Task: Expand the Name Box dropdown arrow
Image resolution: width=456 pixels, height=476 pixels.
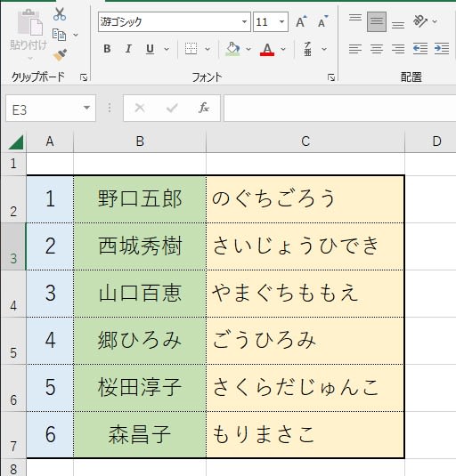Action: coord(86,108)
